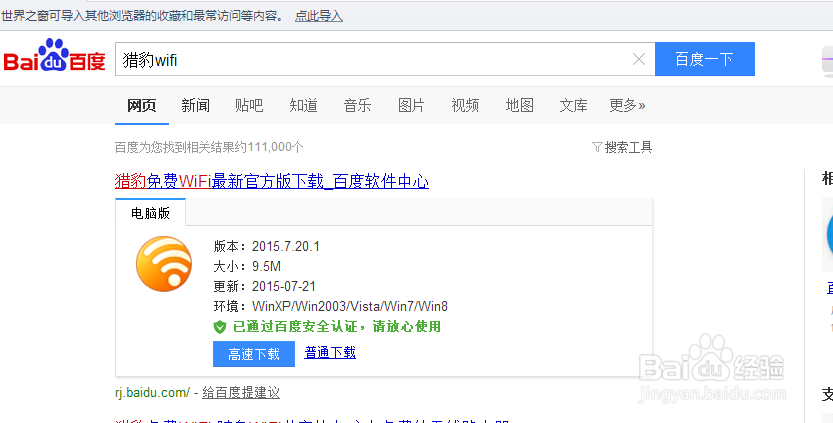Open the 猎豹免费WiFi最新官方版下载 result link
The height and width of the screenshot is (423, 833).
[272, 181]
